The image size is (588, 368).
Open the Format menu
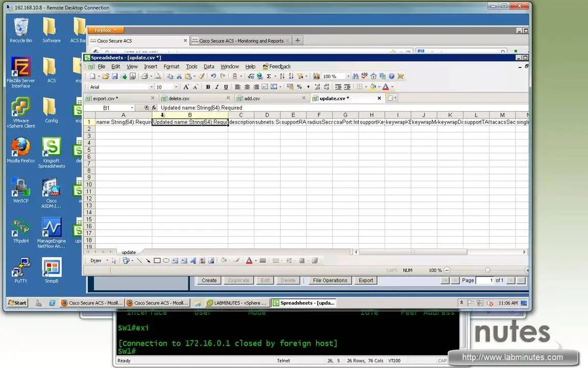coord(171,66)
